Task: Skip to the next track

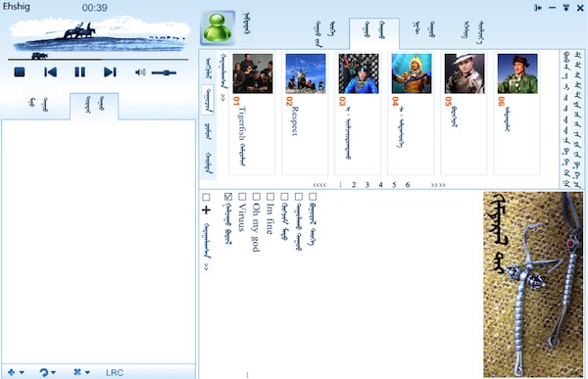Action: [110, 71]
